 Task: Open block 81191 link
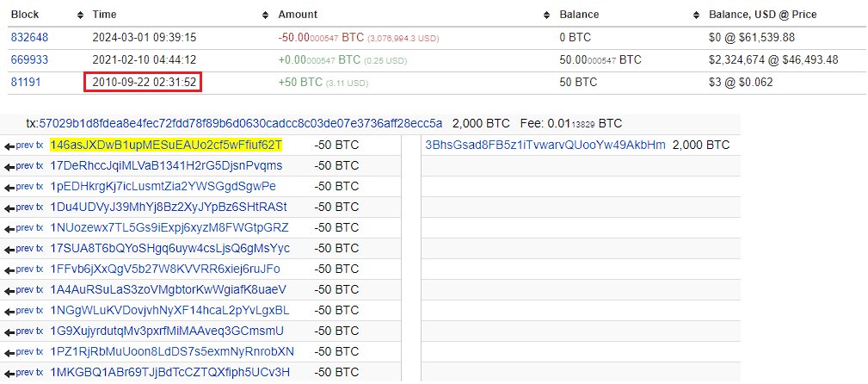click(x=26, y=83)
